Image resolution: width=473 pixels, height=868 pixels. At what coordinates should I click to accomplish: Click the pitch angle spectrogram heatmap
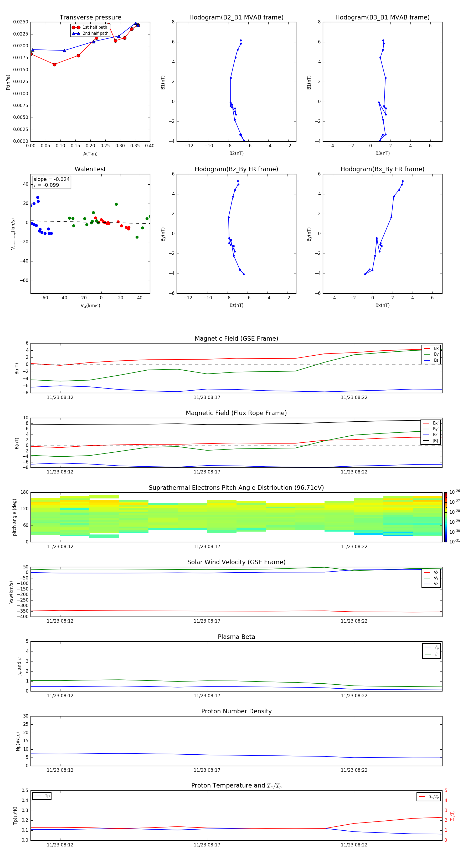click(x=236, y=517)
